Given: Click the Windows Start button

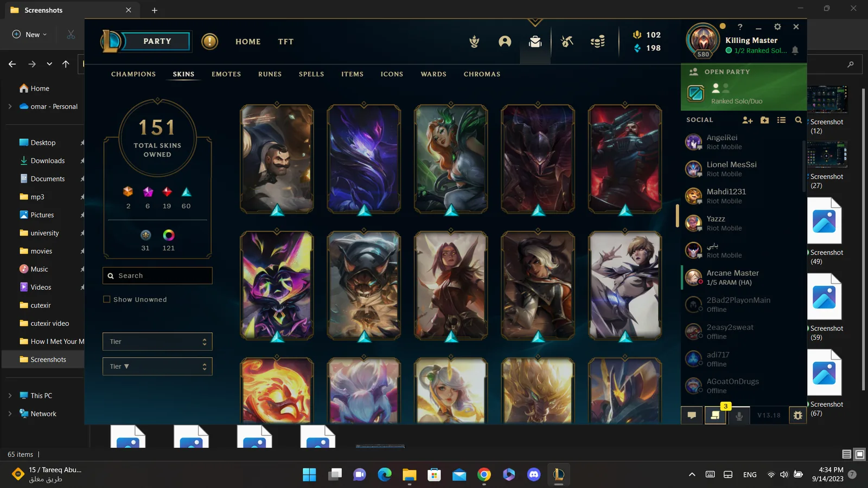Looking at the screenshot, I should 309,474.
